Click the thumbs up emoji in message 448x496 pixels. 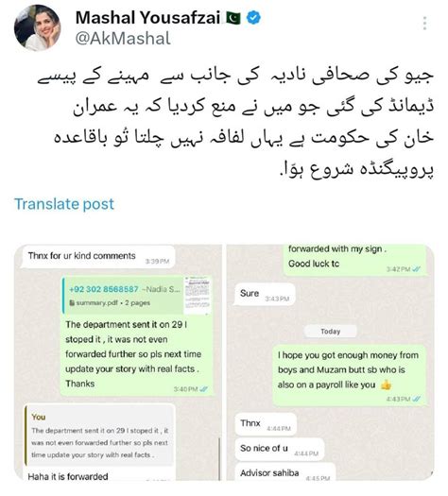386,385
